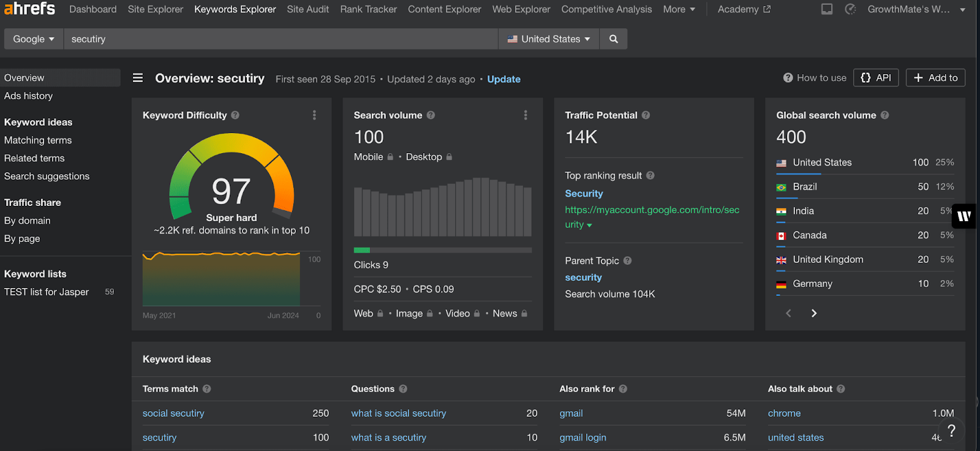The width and height of the screenshot is (980, 451).
Task: Click the orange keyword difficulty trend chart
Action: [x=221, y=279]
